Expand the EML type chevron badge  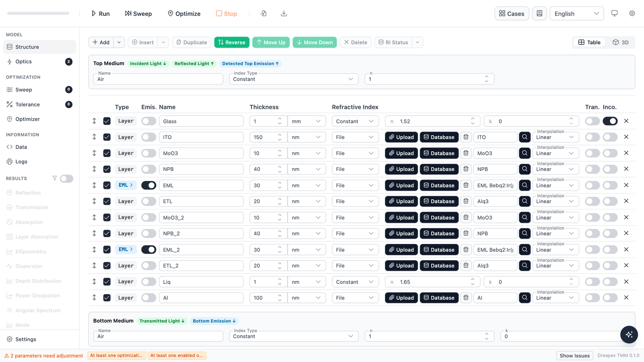[x=126, y=185]
